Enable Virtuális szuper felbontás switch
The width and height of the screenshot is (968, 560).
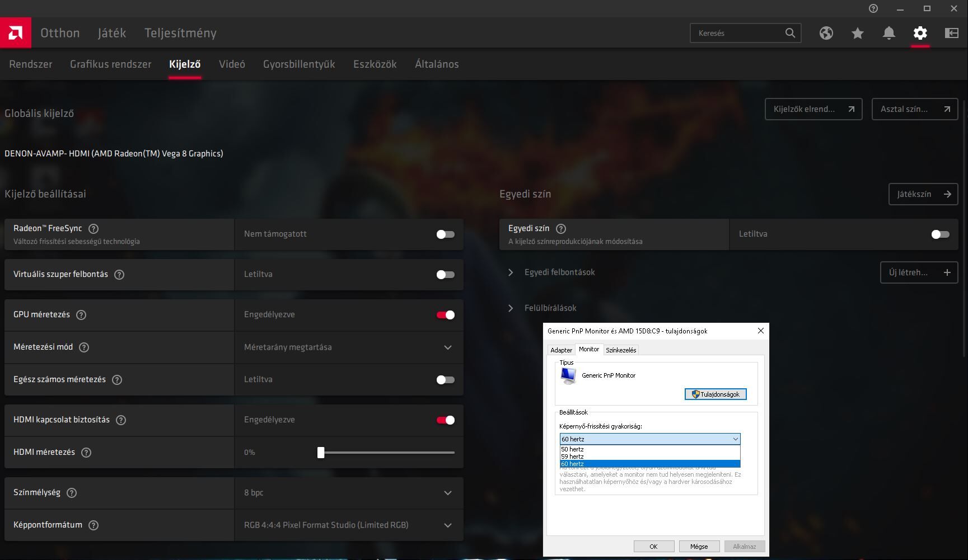(x=446, y=275)
